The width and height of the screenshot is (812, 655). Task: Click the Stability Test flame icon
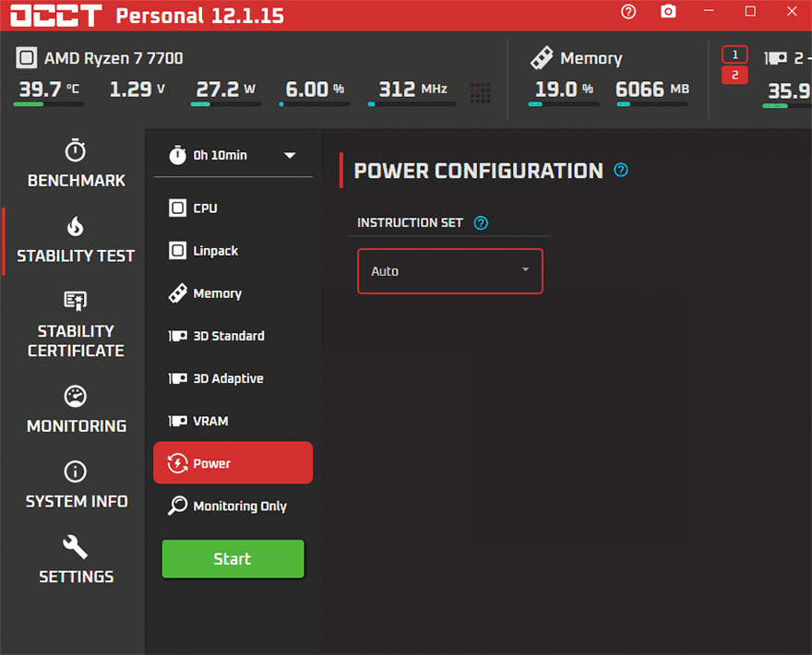(x=76, y=227)
